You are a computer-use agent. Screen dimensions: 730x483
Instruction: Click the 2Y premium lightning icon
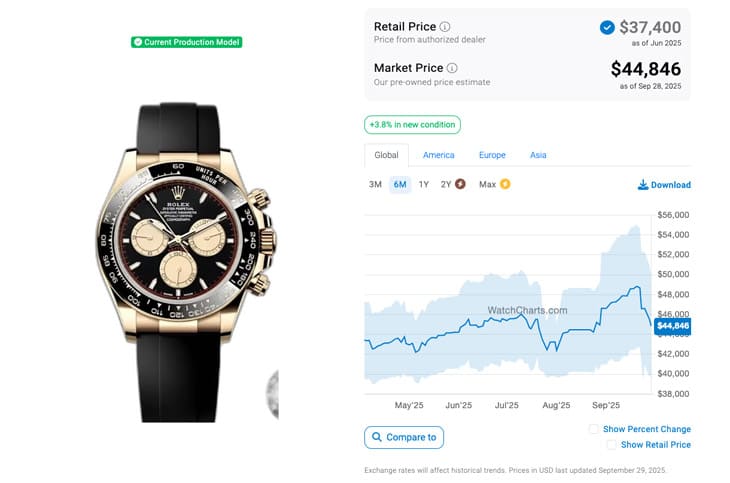[460, 184]
